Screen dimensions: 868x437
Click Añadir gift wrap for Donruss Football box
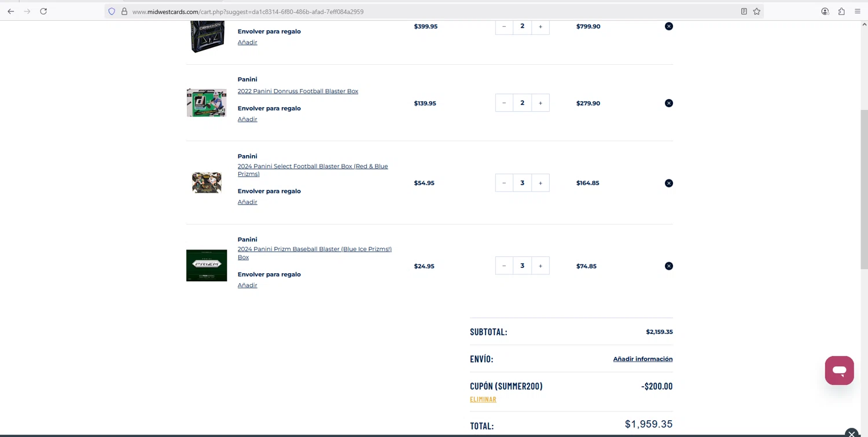click(x=247, y=119)
